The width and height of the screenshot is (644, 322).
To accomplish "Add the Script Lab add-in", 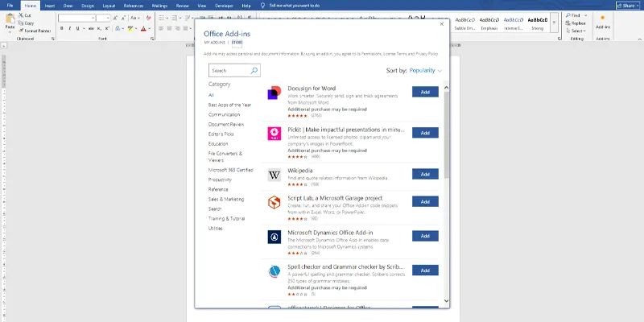I will click(x=425, y=202).
